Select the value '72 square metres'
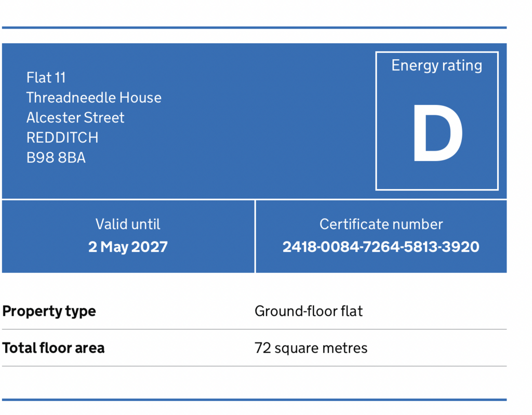This screenshot has width=532, height=415. coord(311,348)
